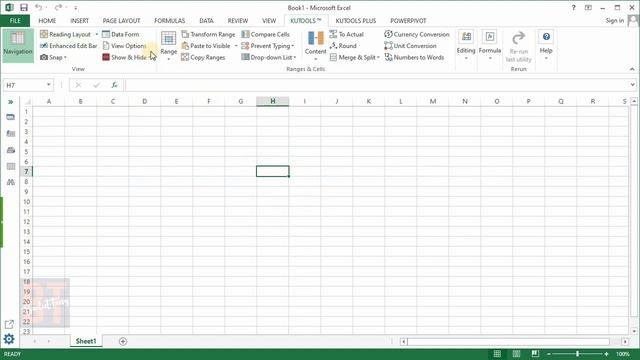Open Unit Conversion tool
Image resolution: width=640 pixels, height=360 pixels.
click(x=411, y=46)
